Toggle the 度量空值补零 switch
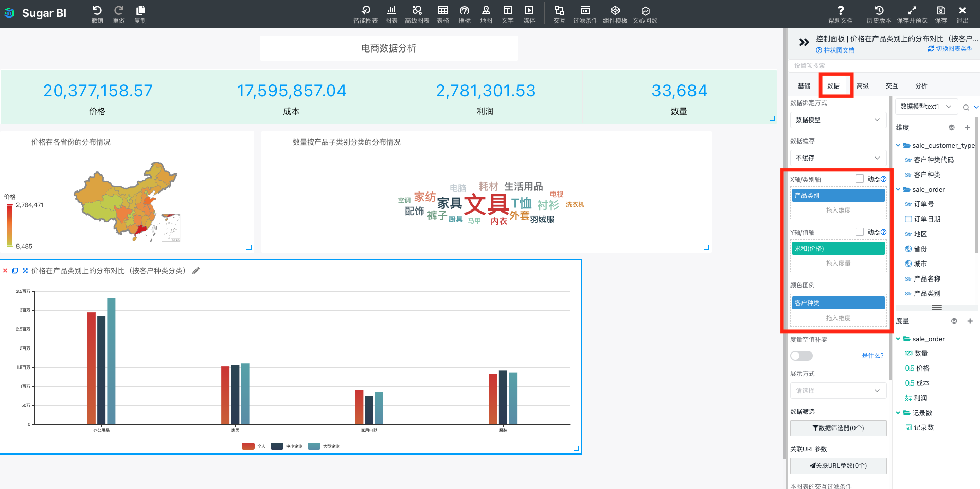 pos(801,356)
